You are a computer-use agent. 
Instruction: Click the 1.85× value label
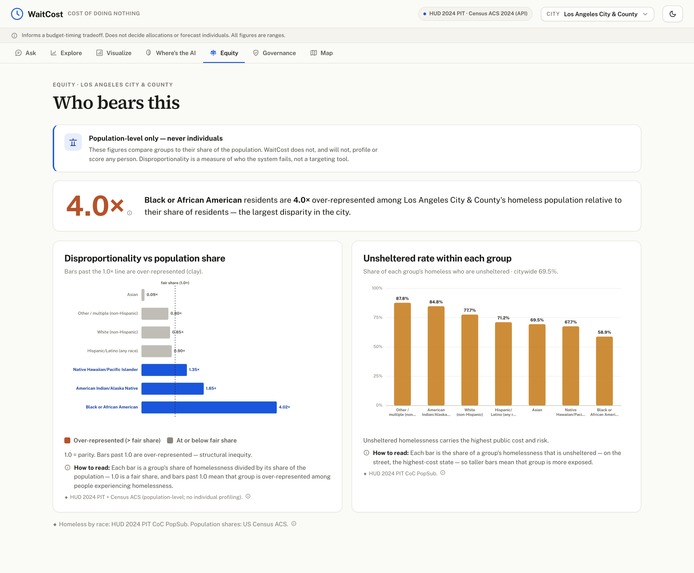pos(211,388)
